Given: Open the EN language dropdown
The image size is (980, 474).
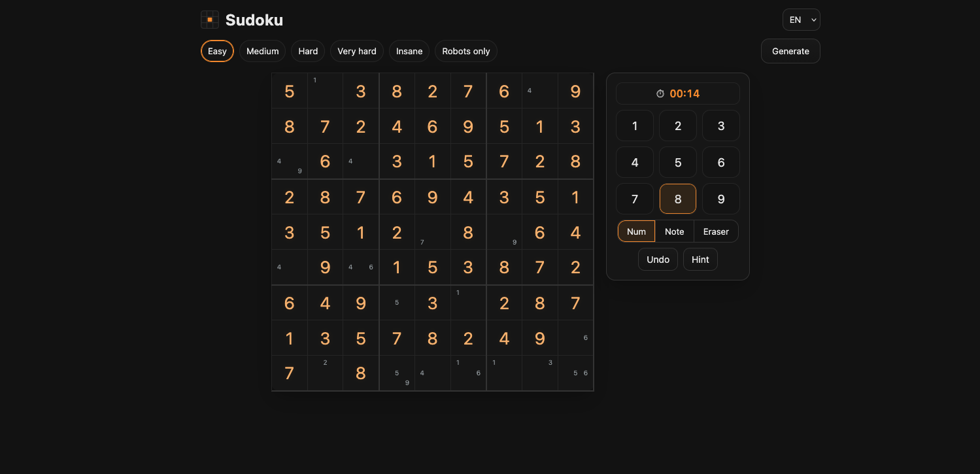Looking at the screenshot, I should 801,20.
